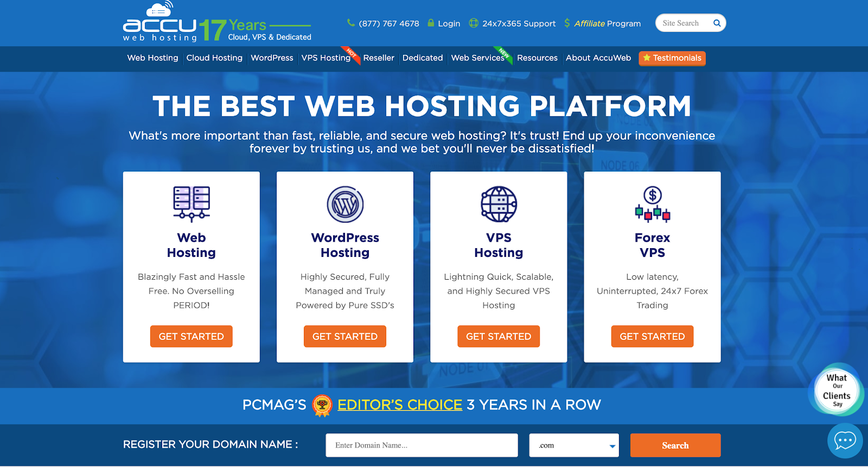Open the live chat bubble icon

coord(845,440)
